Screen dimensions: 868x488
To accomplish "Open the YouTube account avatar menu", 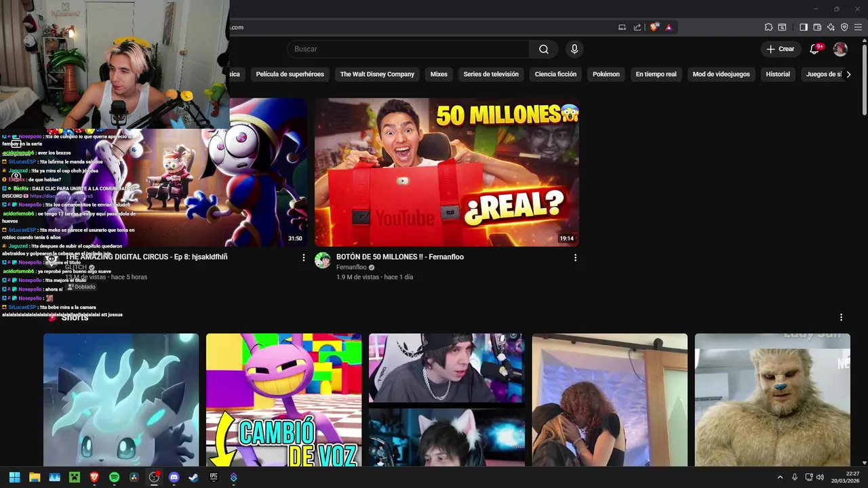I will coord(840,49).
